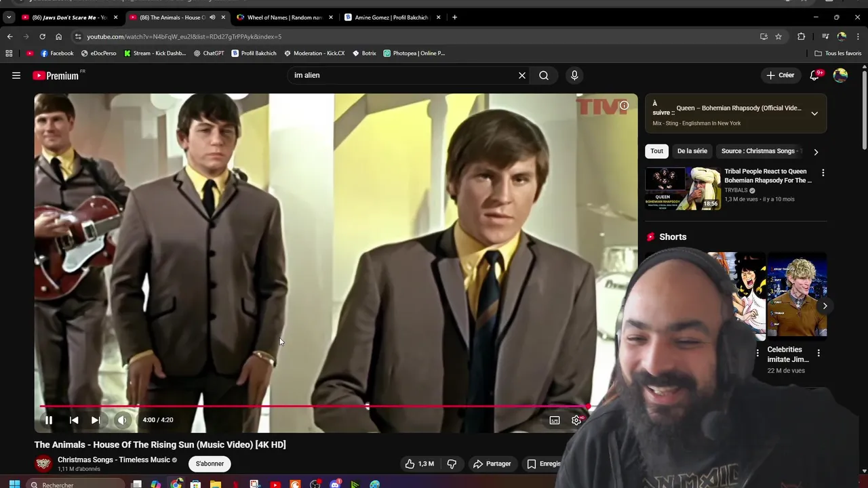
Task: Open the extensions puzzle icon
Action: 802,37
